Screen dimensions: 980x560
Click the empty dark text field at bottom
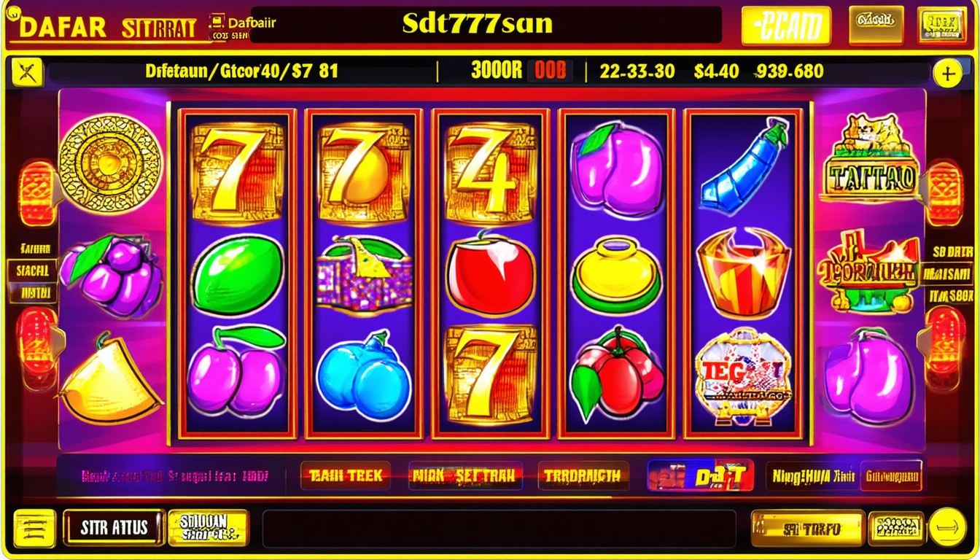499,528
